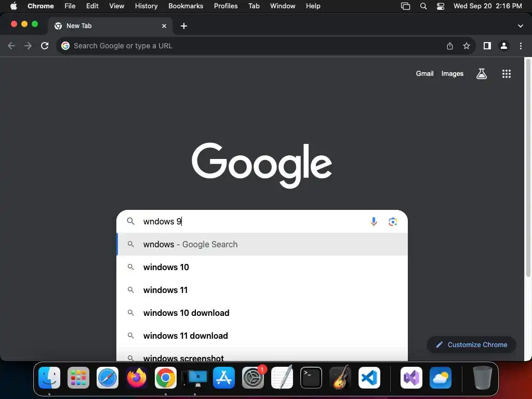The width and height of the screenshot is (532, 399).
Task: Pick the 'windows 11 download' suggestion
Action: coord(262,336)
